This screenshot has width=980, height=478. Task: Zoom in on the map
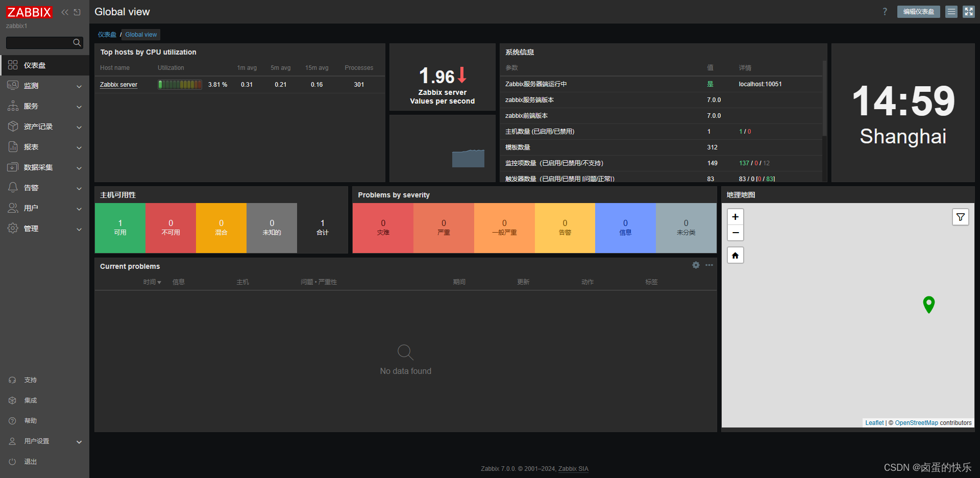[735, 217]
